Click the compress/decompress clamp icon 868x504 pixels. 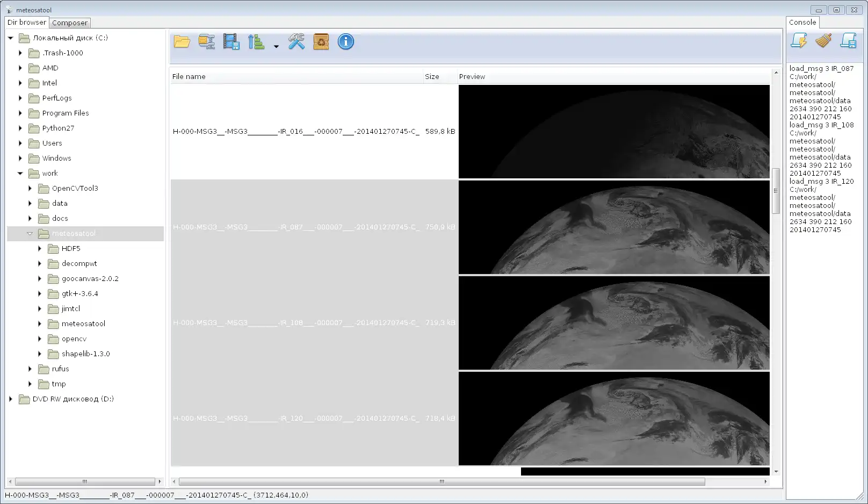click(x=207, y=42)
